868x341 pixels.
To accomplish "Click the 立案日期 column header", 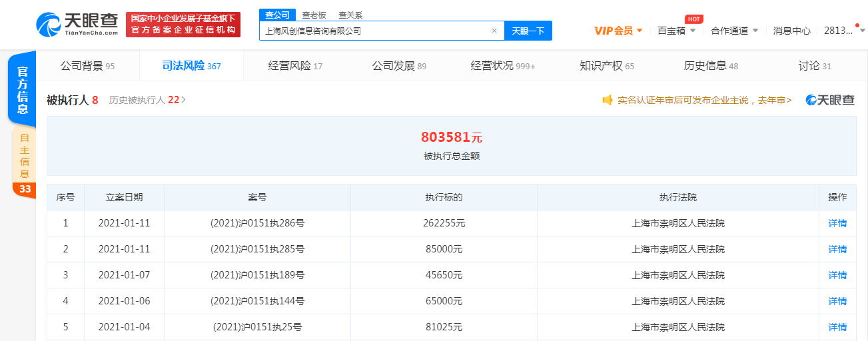I will (124, 198).
